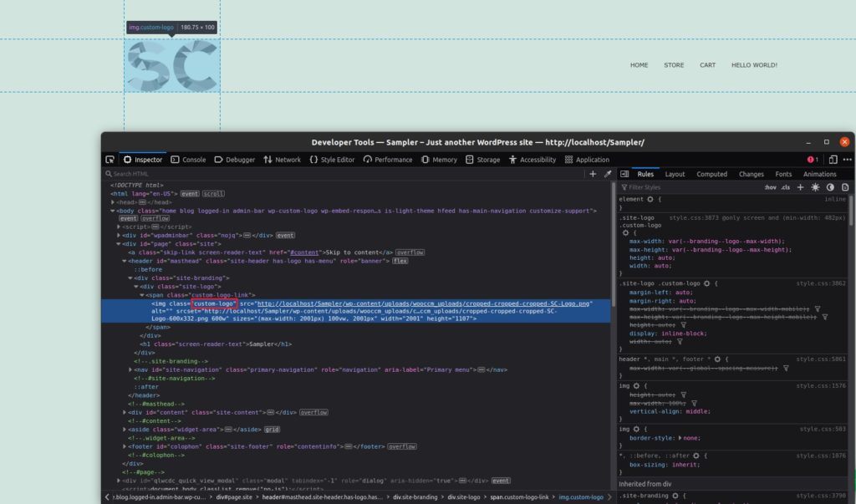Open the Performance panel

(388, 160)
